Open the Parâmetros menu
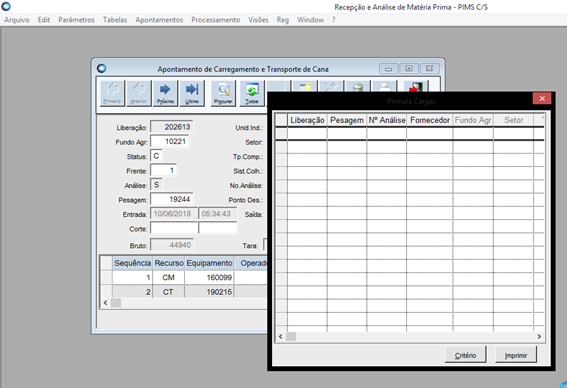567x388 pixels. point(76,20)
